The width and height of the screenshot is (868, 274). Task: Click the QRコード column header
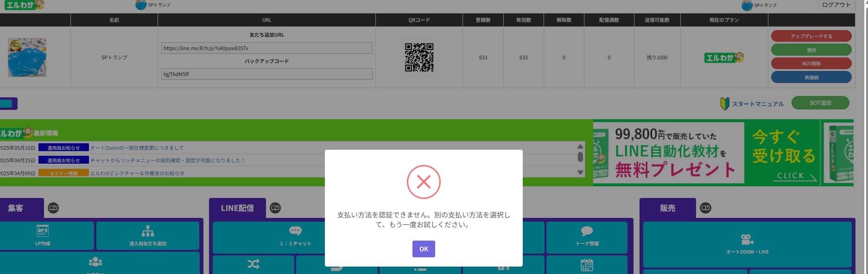pos(419,20)
